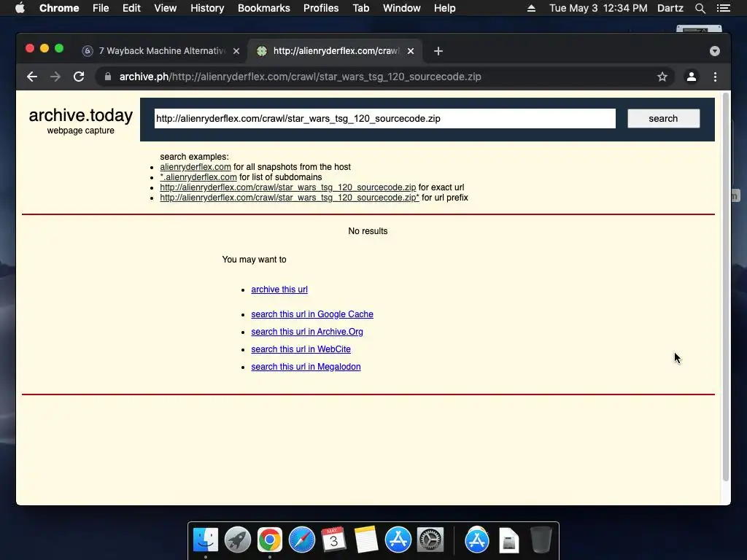
Task: Open Notes from the Dock
Action: [366, 540]
